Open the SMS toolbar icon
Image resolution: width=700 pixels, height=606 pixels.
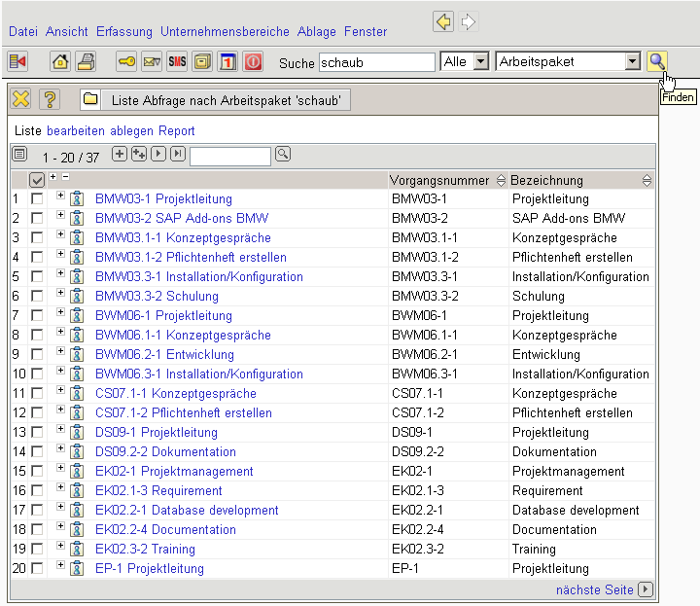tap(177, 61)
